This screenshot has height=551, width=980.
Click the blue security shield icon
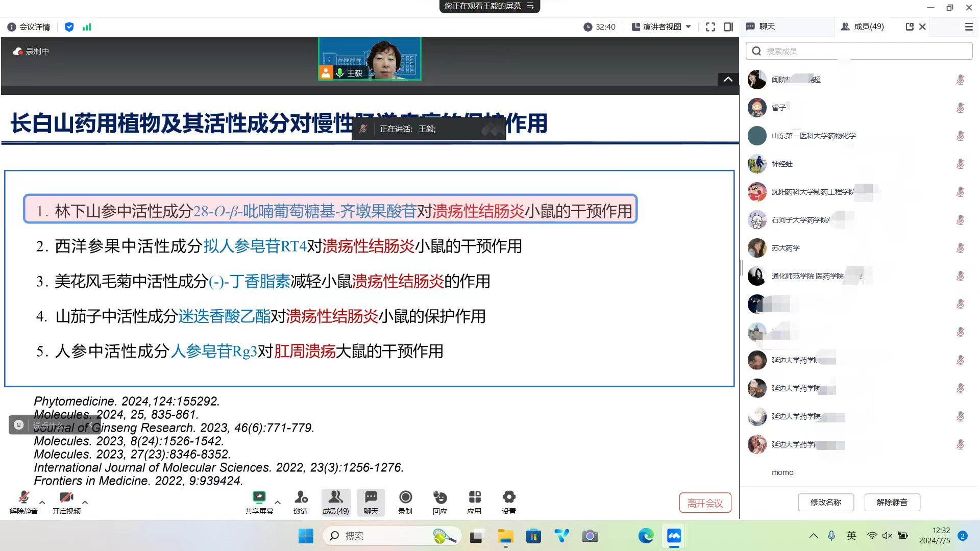69,27
